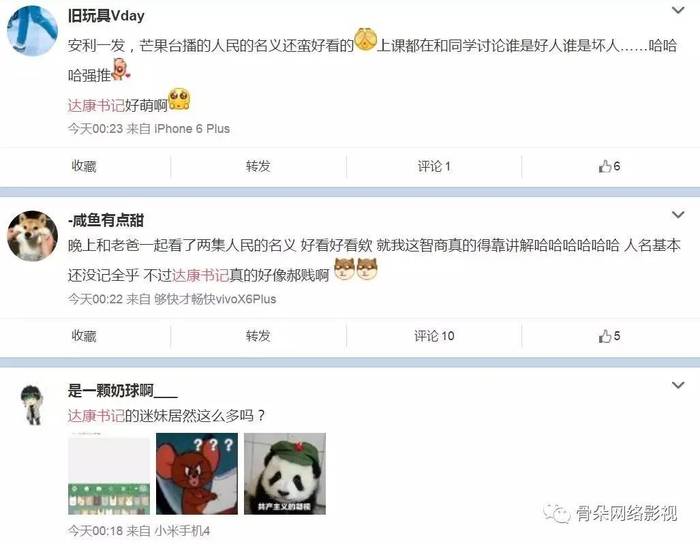Screen dimensions: 700x544
Task: Open 评论 10 on the second post
Action: [434, 336]
